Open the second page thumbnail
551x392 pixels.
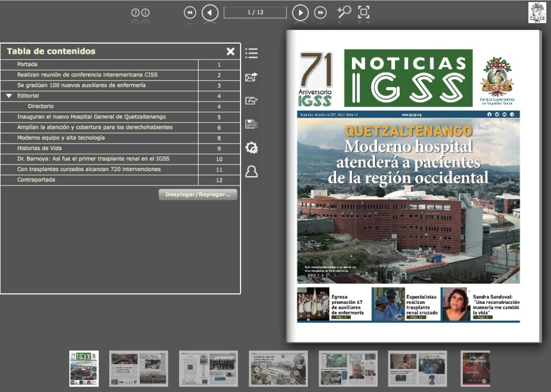tap(138, 368)
